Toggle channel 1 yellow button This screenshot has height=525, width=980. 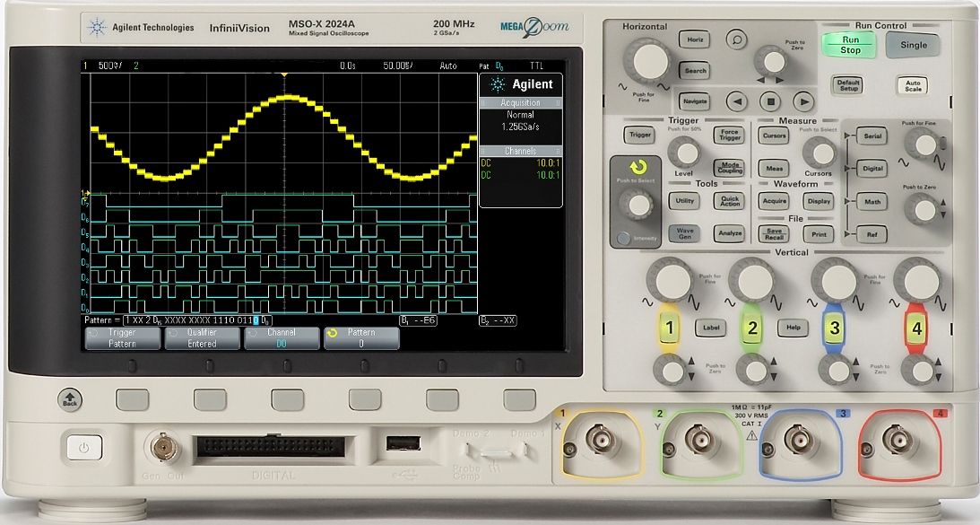tap(669, 328)
